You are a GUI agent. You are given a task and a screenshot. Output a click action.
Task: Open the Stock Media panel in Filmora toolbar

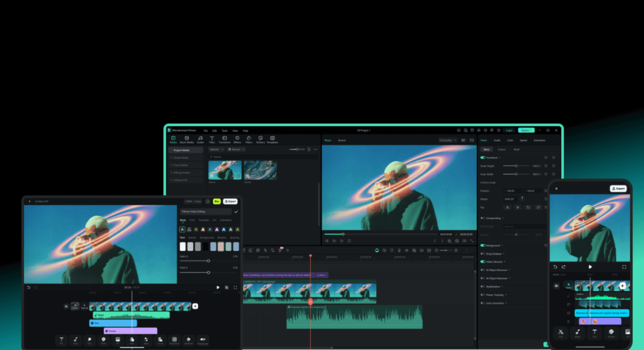187,139
